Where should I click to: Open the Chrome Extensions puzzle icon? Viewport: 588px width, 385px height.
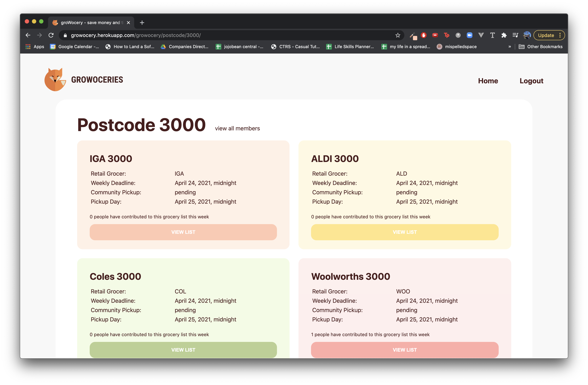(504, 35)
